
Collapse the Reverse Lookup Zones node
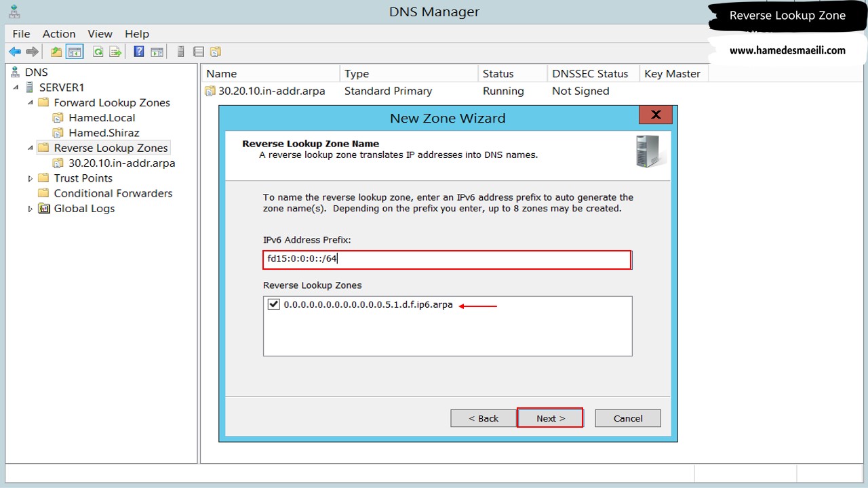[31, 148]
